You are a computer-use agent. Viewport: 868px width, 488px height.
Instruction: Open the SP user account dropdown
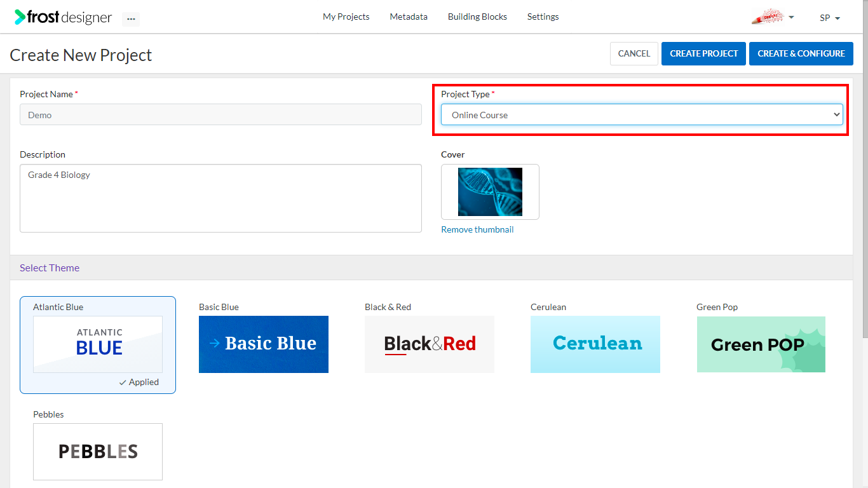pos(830,18)
